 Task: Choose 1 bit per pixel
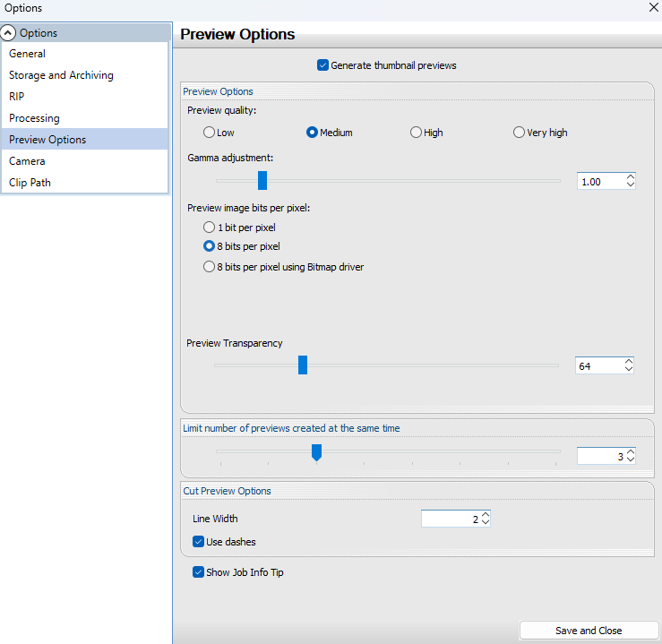[x=209, y=228]
